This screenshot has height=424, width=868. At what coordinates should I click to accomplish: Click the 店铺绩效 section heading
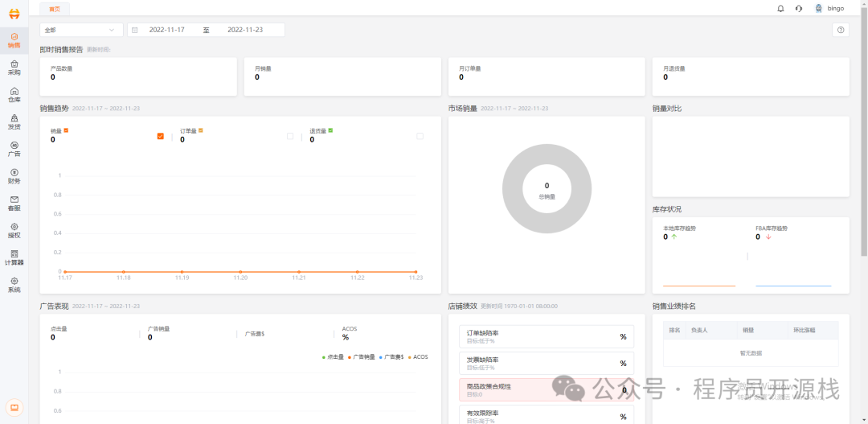coord(462,306)
